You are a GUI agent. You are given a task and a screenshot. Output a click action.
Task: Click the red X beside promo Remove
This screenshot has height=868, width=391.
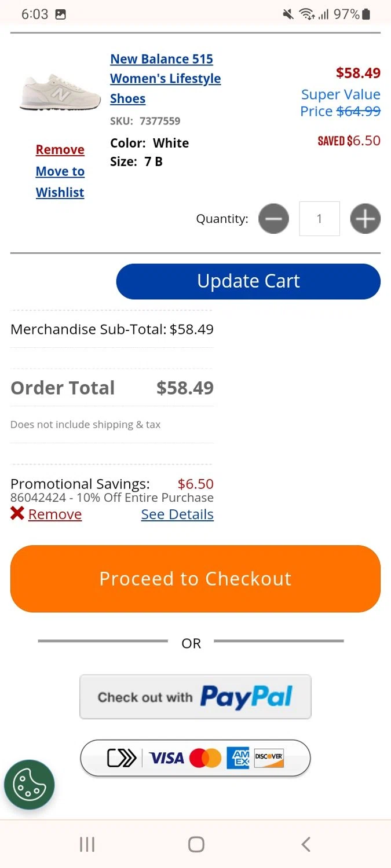click(x=17, y=513)
